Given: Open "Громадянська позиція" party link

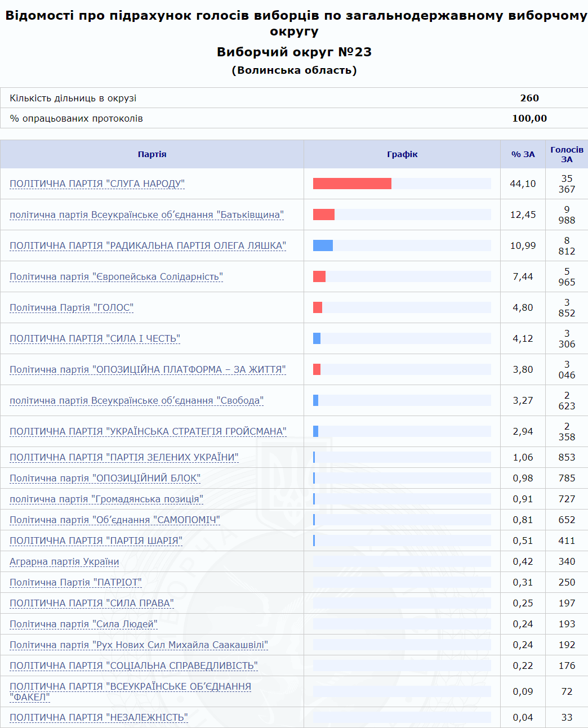Looking at the screenshot, I should coord(106,499).
